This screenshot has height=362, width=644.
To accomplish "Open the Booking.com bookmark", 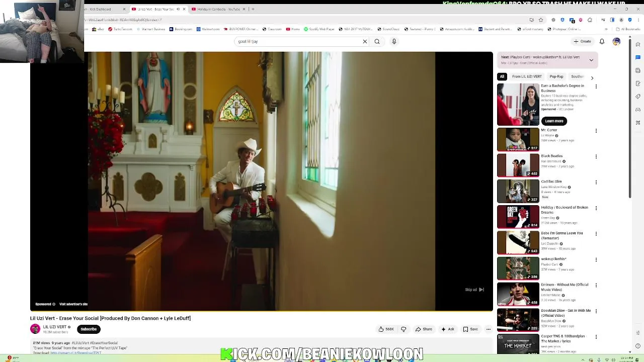I will pos(181,29).
